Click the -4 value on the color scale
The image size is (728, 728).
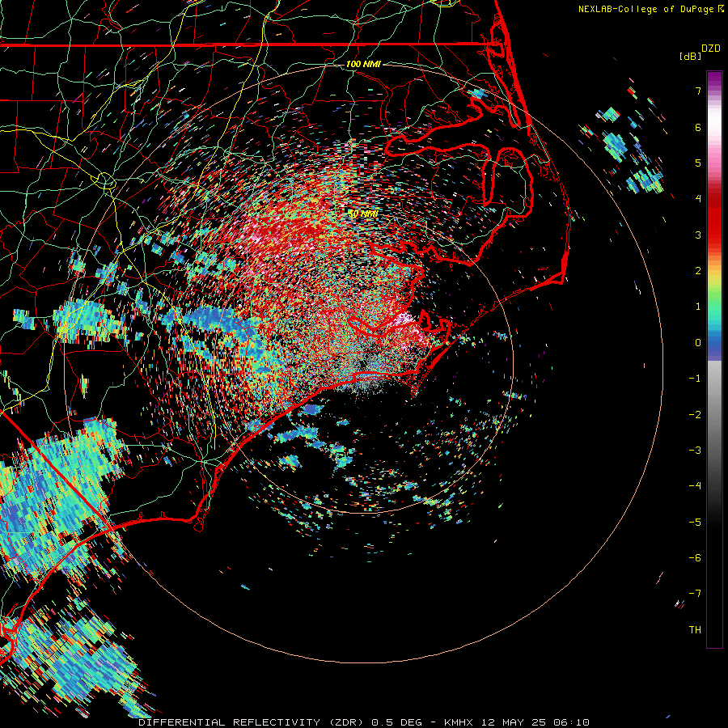coord(695,486)
